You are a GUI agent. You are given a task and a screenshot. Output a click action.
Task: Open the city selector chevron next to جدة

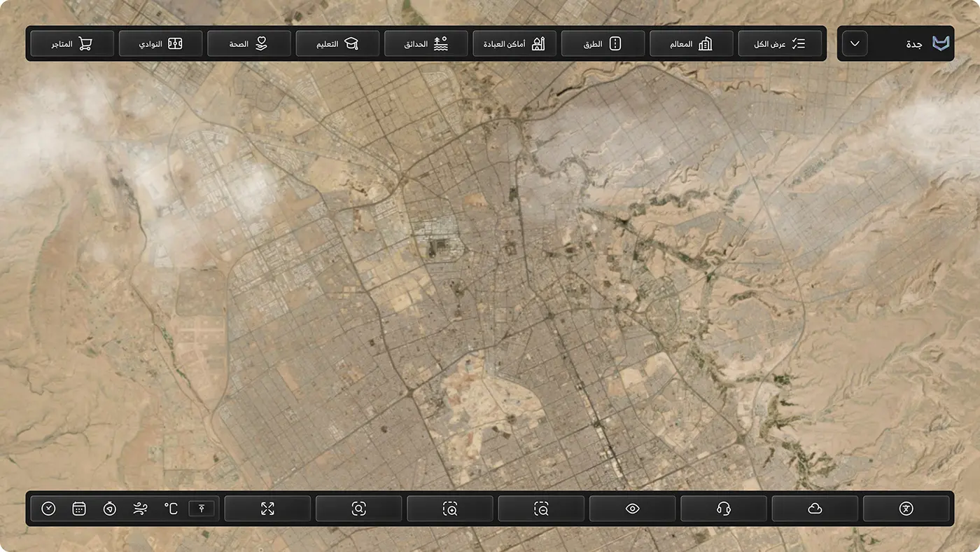pos(855,43)
